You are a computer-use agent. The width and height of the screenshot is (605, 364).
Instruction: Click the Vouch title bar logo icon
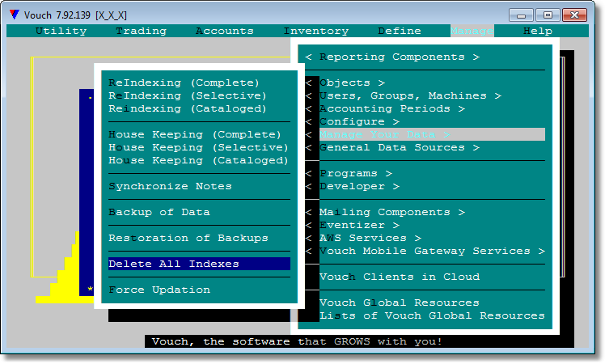(15, 15)
